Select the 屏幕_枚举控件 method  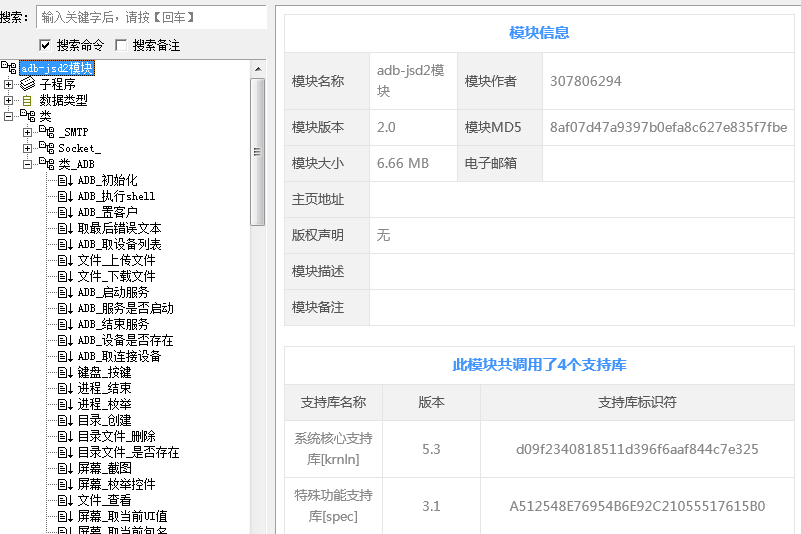point(116,484)
